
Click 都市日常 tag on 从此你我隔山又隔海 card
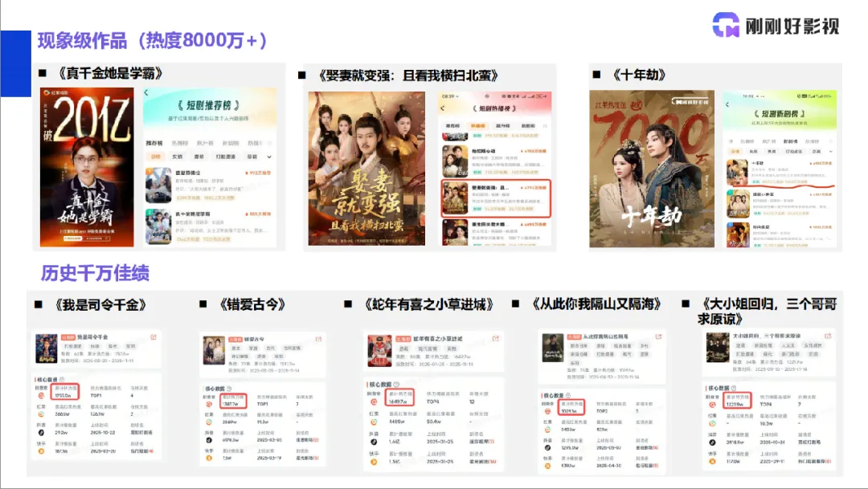(x=579, y=346)
